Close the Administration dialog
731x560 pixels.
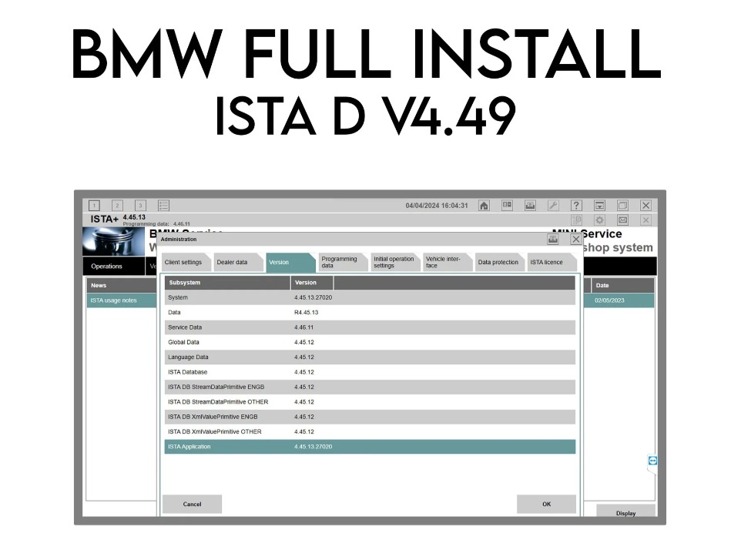point(575,240)
